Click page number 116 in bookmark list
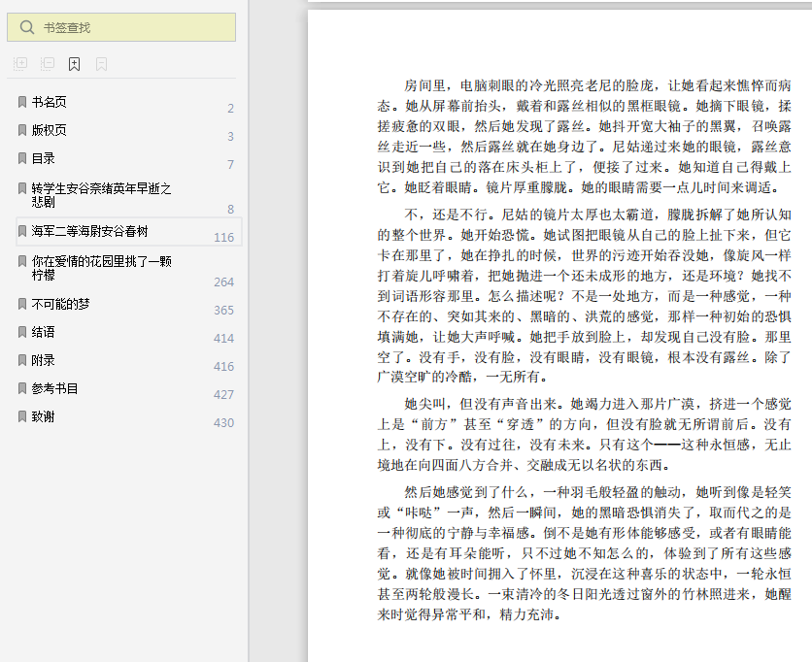Viewport: 812px width, 662px height. [223, 238]
